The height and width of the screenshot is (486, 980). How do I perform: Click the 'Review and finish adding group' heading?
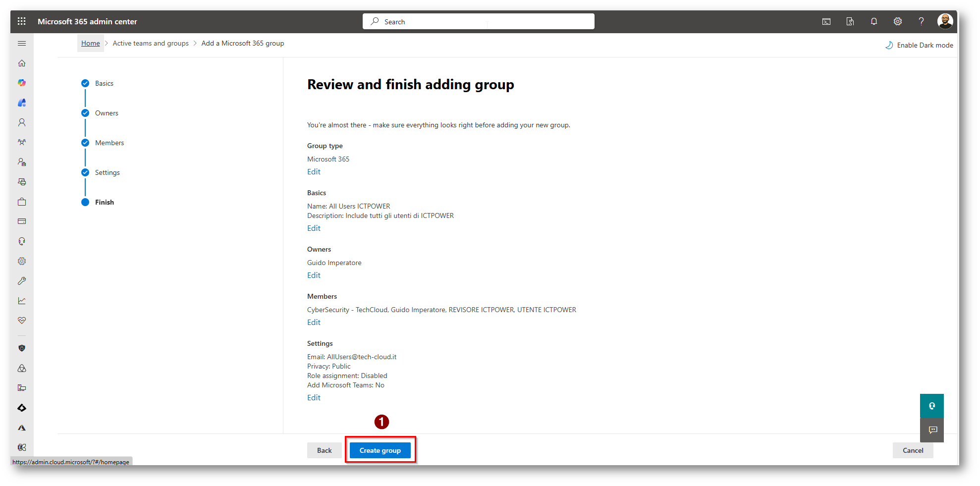pyautogui.click(x=411, y=85)
